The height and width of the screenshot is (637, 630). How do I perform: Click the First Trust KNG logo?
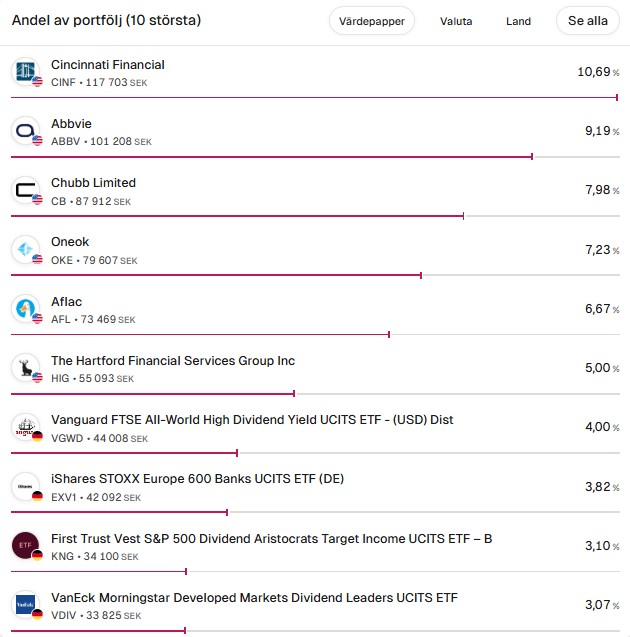(x=25, y=545)
